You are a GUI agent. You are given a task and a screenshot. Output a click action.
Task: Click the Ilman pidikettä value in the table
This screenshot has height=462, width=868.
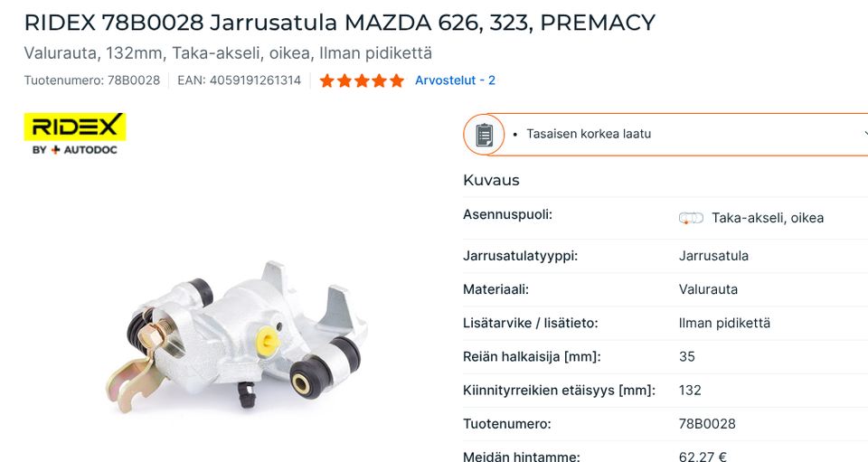(x=724, y=323)
